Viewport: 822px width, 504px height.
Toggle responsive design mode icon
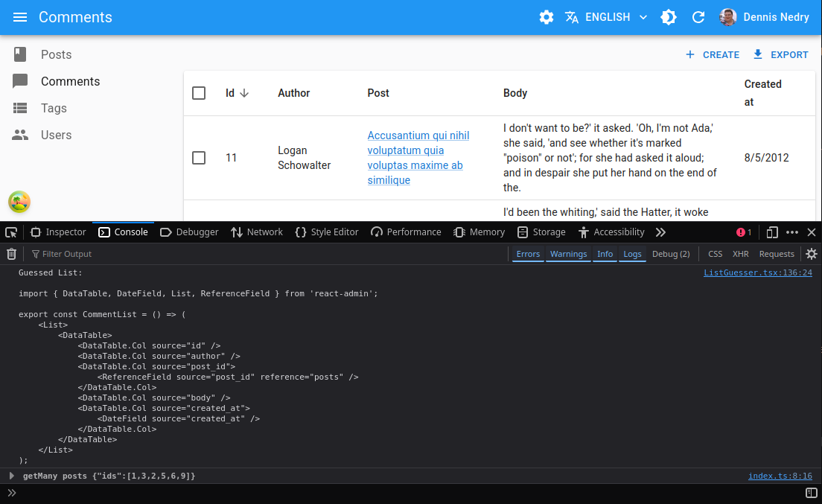coord(772,232)
